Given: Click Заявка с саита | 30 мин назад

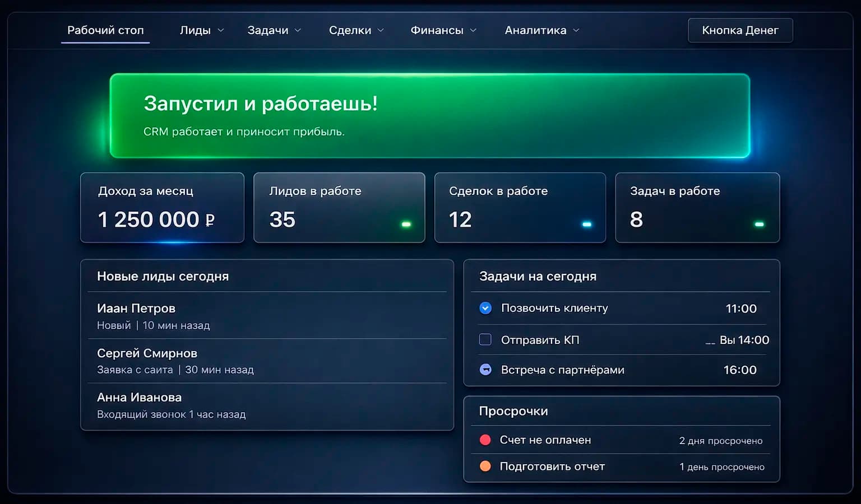Looking at the screenshot, I should [x=175, y=370].
